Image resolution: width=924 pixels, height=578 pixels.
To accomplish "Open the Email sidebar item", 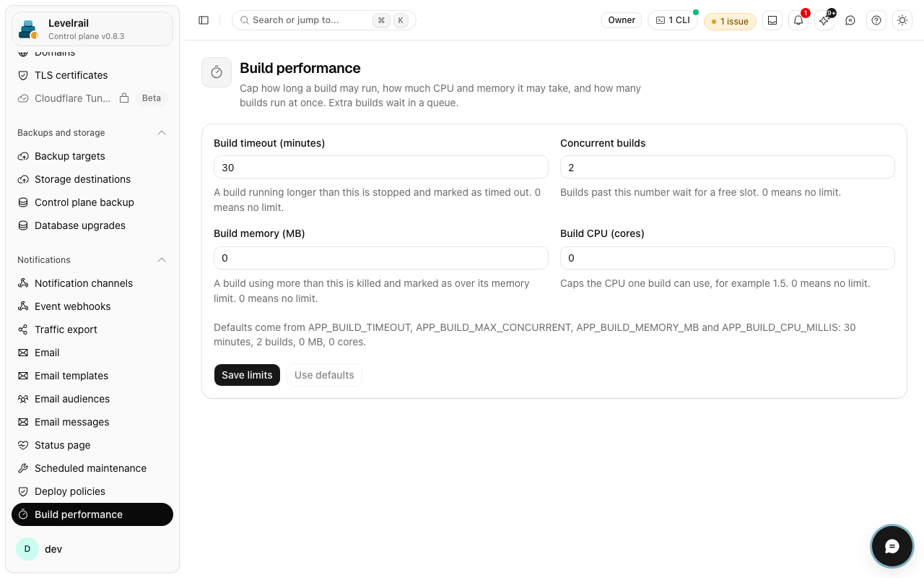I will [92, 353].
